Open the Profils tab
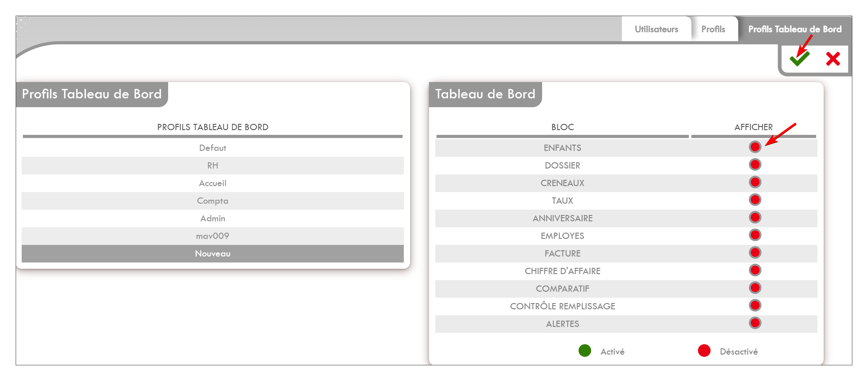 click(713, 29)
